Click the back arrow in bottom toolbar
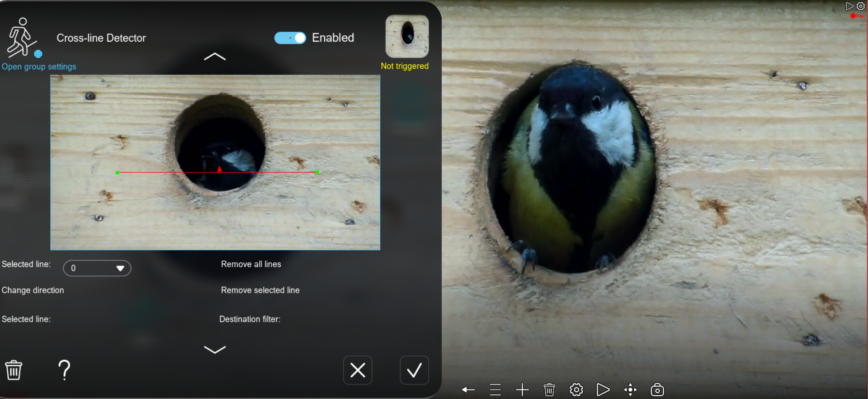 tap(468, 389)
